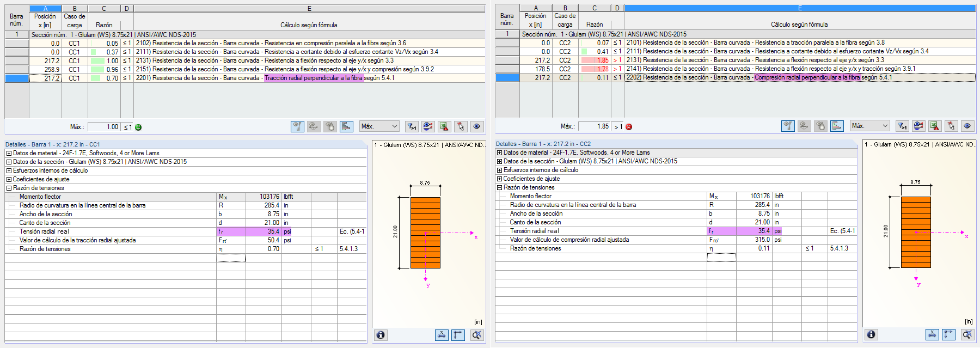Expand 'Esfuerzos internos de cálculo' in right details
This screenshot has width=980, height=348.
coord(499,170)
